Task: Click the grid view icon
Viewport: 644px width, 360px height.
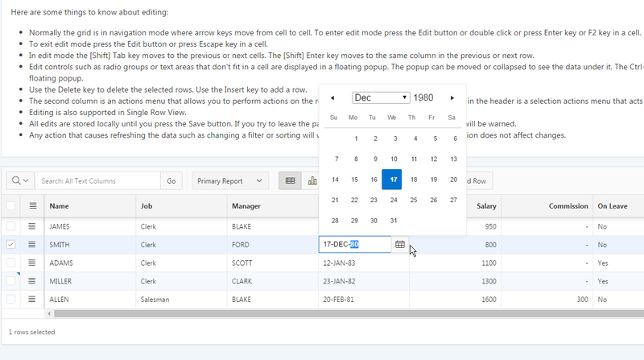Action: pos(290,181)
